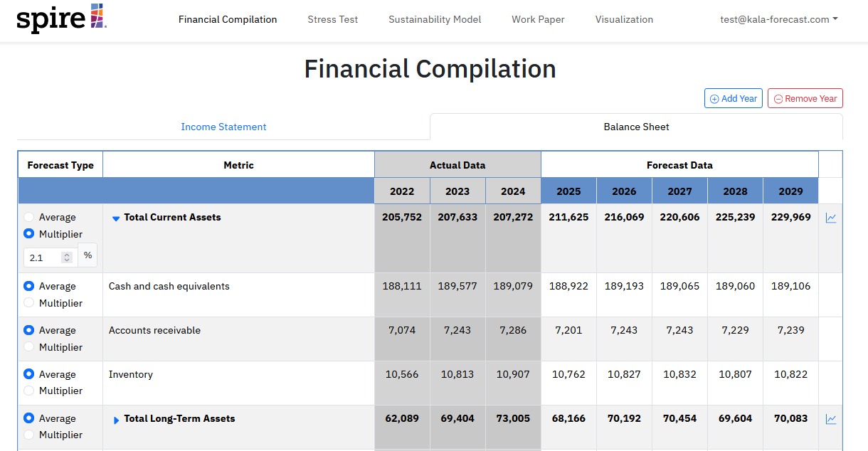868x451 pixels.
Task: Select Average for Total Long-Term Assets
Action: pos(29,418)
